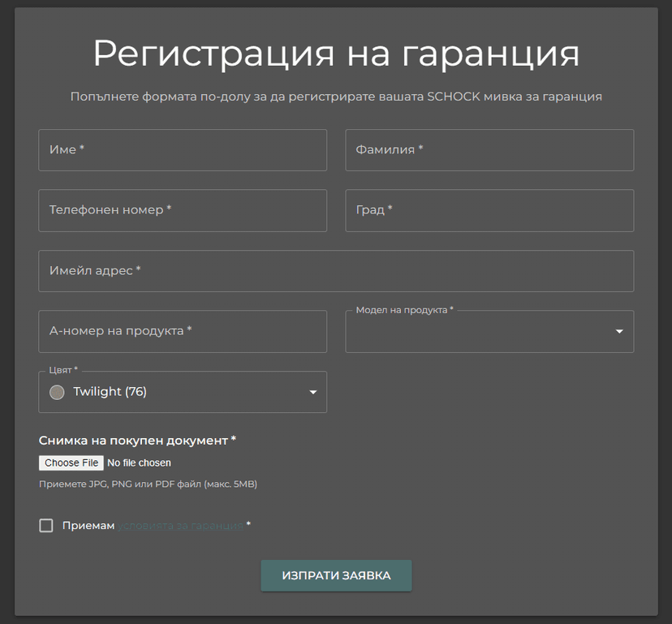
Task: Select the Имейл адрес field
Action: tap(336, 271)
